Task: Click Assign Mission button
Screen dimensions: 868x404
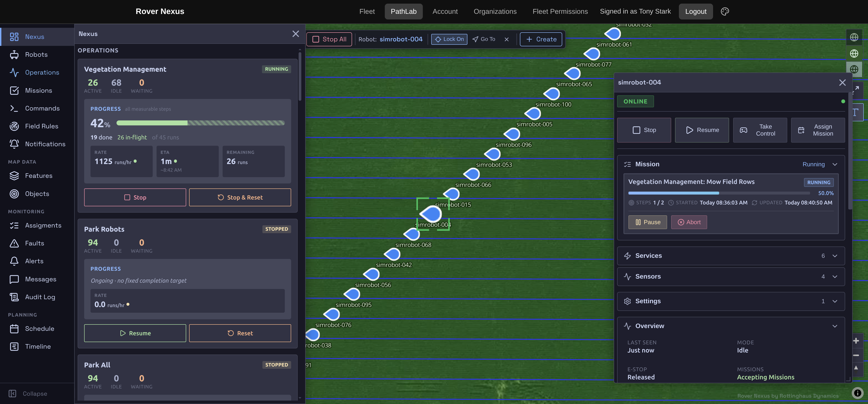Action: pyautogui.click(x=818, y=130)
